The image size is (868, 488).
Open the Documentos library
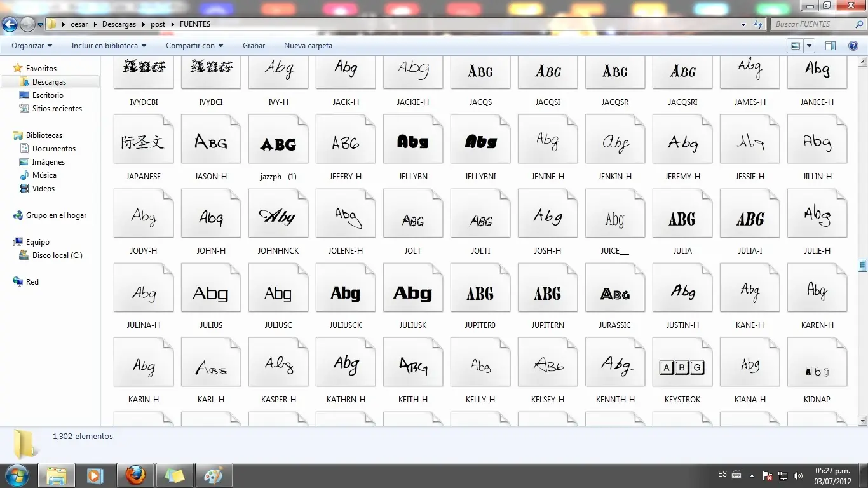(x=54, y=149)
